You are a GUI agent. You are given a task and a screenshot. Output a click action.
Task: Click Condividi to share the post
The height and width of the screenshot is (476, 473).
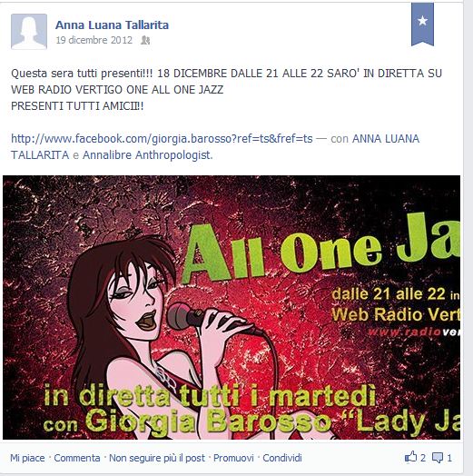(282, 458)
